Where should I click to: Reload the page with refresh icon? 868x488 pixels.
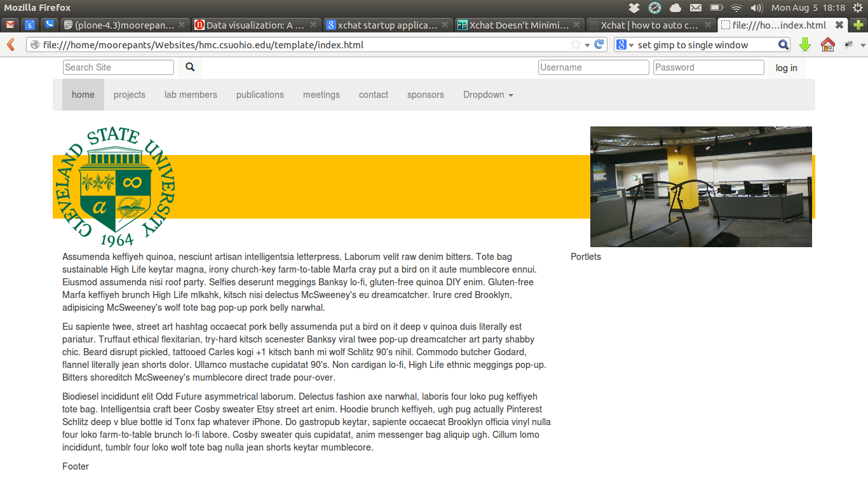pos(599,44)
